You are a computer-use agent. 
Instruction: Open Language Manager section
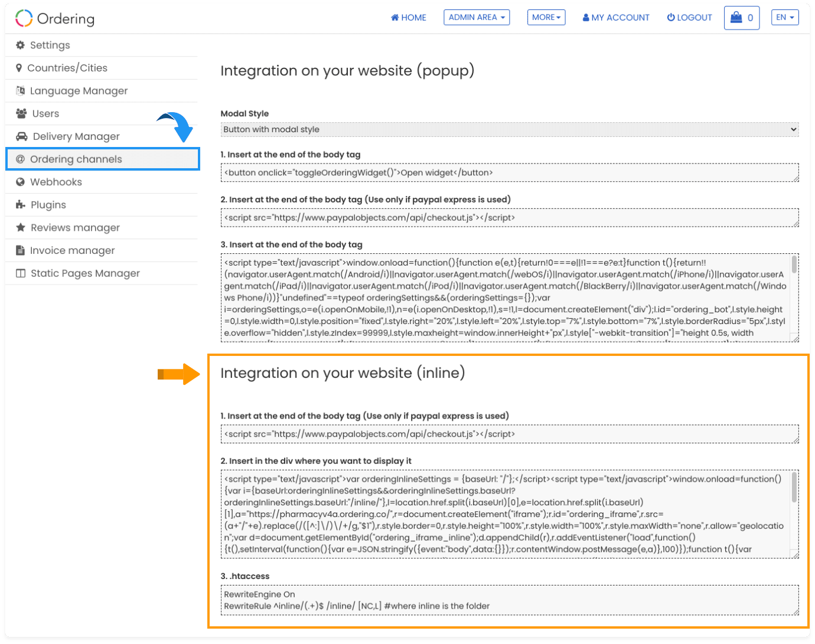(102, 91)
